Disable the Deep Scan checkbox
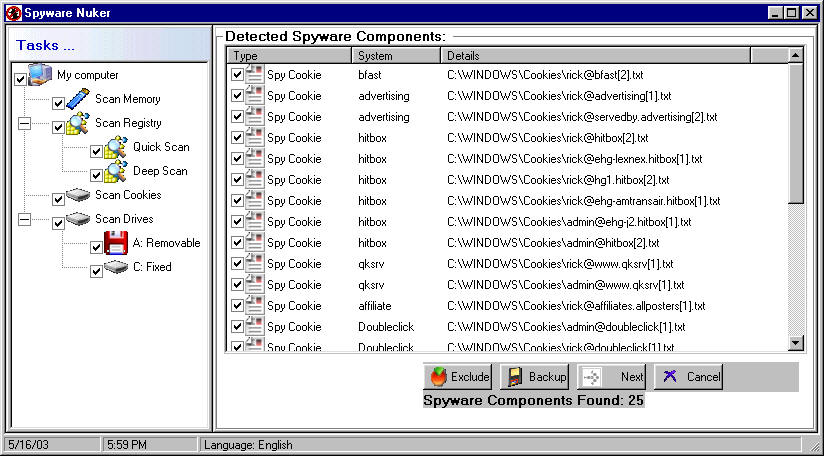824x456 pixels. point(96,175)
